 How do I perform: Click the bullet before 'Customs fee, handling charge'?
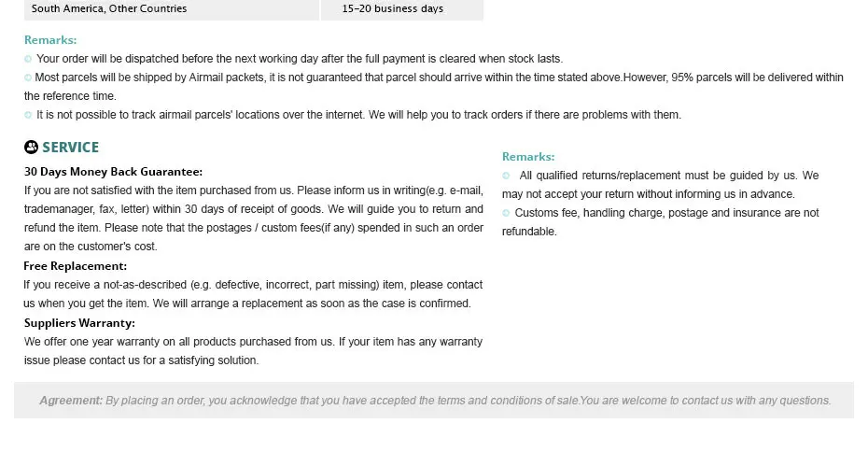point(506,213)
